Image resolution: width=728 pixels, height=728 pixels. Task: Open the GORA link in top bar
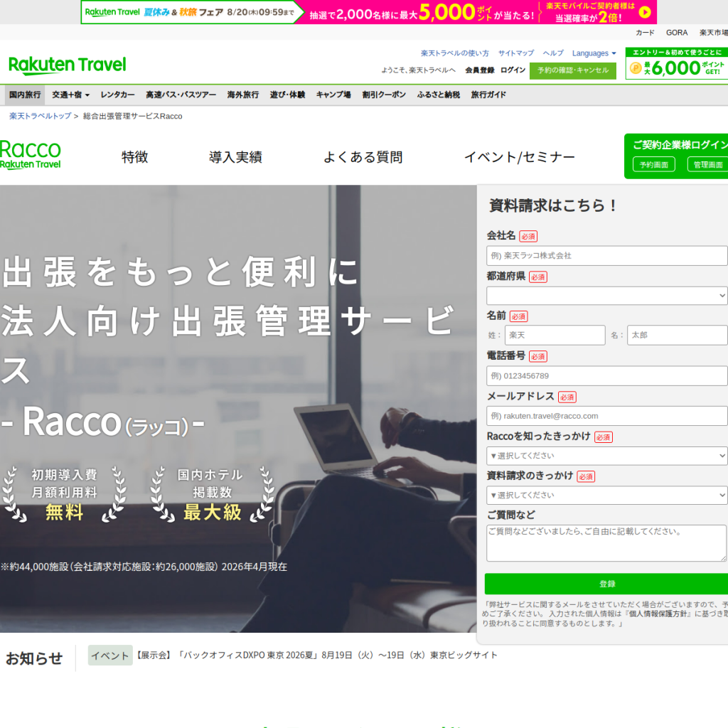(677, 33)
